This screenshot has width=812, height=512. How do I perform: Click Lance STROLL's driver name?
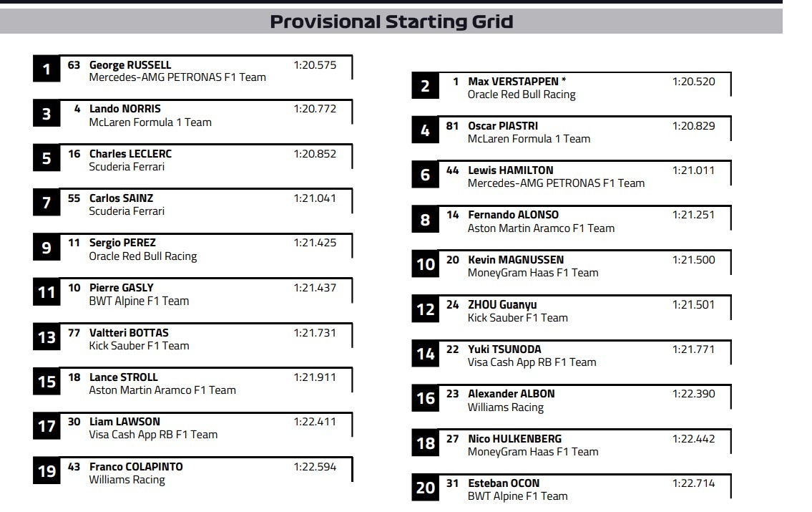(x=123, y=377)
